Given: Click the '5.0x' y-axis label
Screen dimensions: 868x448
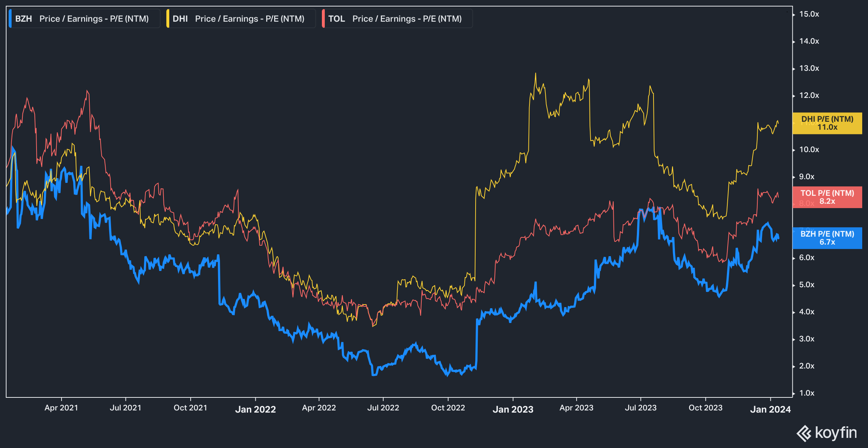Looking at the screenshot, I should [x=807, y=285].
